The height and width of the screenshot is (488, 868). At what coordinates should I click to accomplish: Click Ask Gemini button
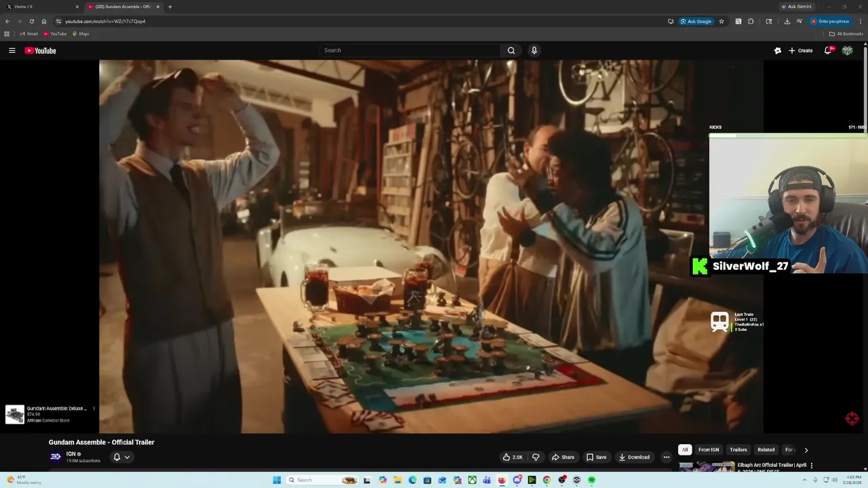796,7
